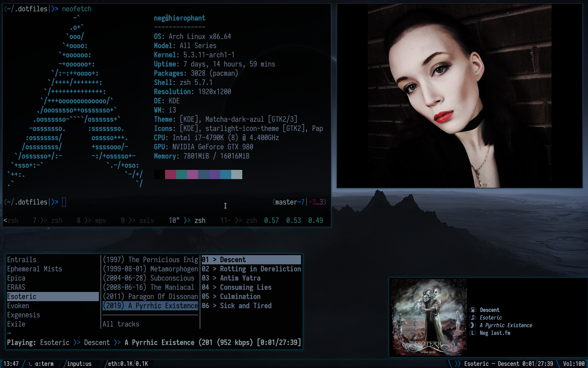Screen dimensions: 588x368
Task: Select the active tmux window 10 zsh
Action: click(187, 220)
